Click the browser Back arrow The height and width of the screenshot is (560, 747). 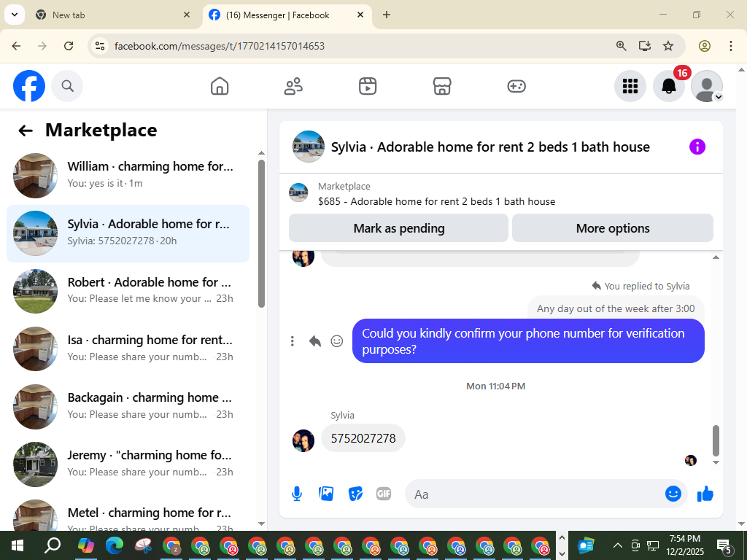coord(16,46)
